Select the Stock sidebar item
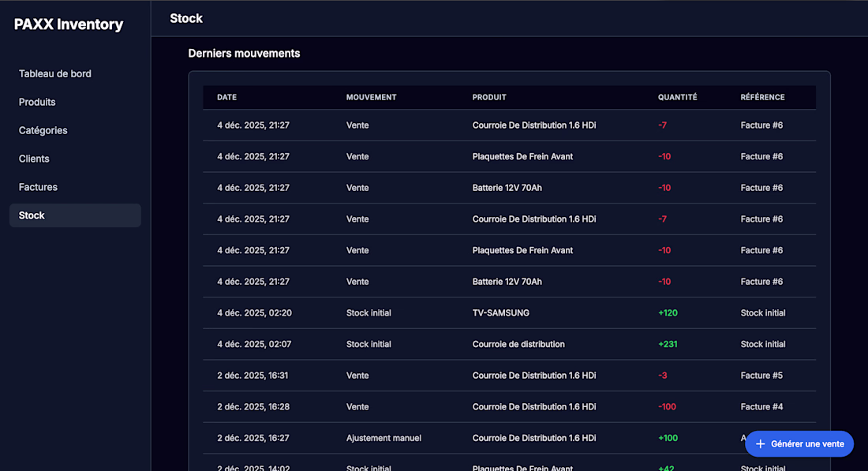This screenshot has height=471, width=868. 32,216
